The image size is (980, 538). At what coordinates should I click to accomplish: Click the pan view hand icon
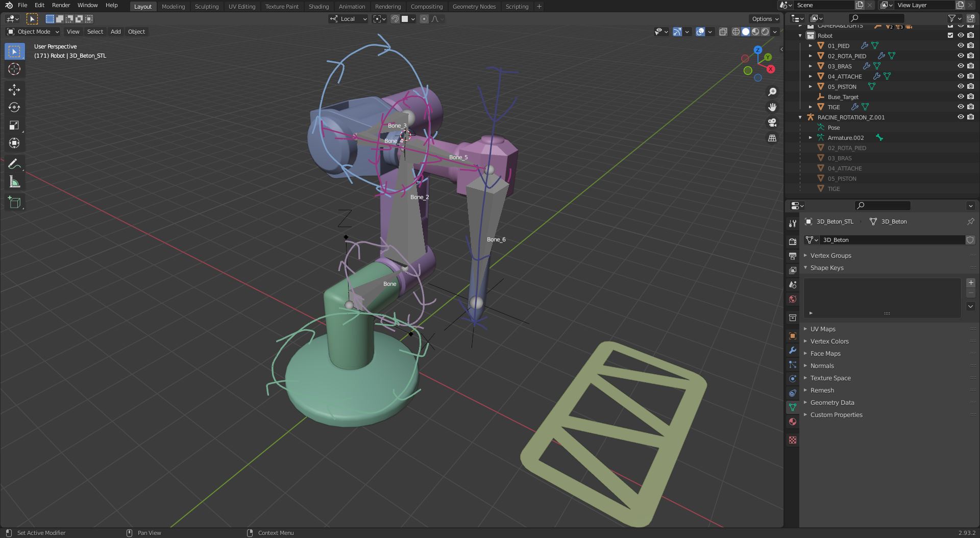click(x=772, y=107)
